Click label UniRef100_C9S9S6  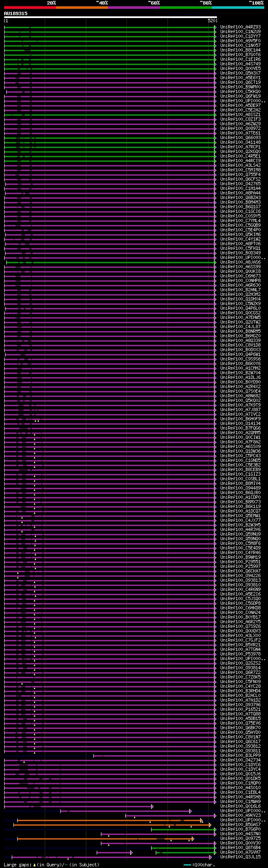pyautogui.click(x=240, y=359)
